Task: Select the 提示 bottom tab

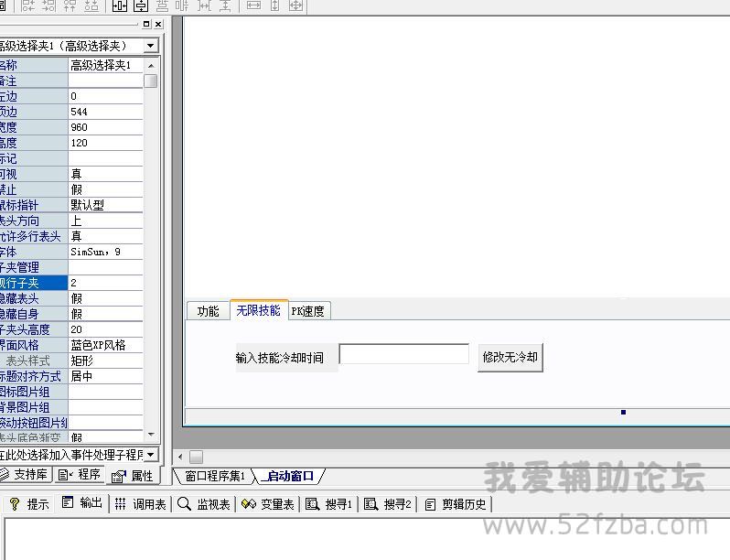Action: coord(29,504)
